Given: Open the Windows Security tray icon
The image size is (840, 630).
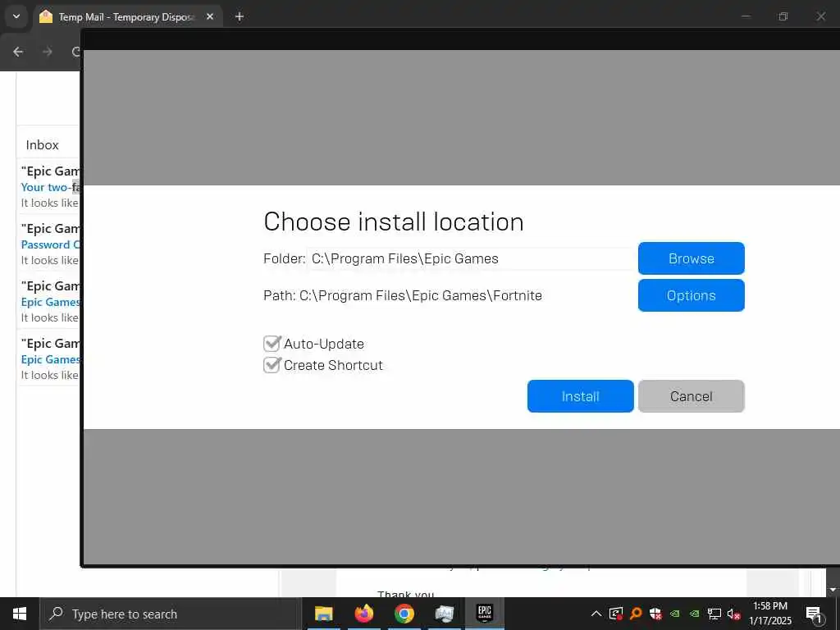Looking at the screenshot, I should (655, 614).
